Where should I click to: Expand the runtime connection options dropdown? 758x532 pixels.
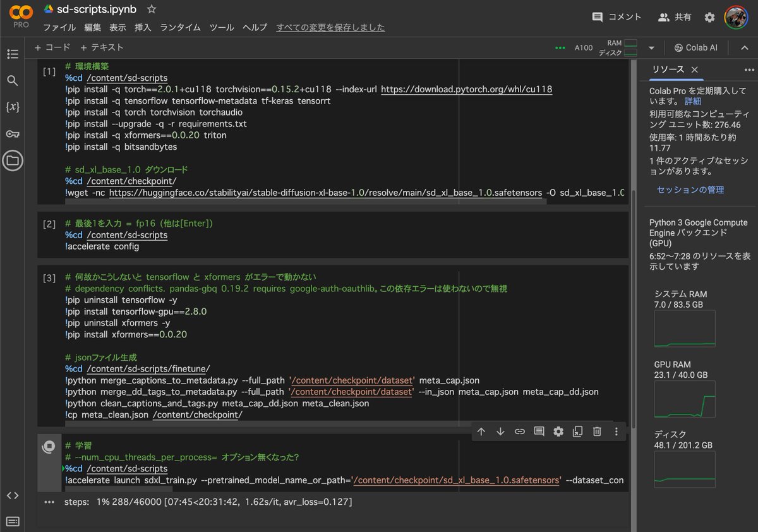tap(651, 48)
